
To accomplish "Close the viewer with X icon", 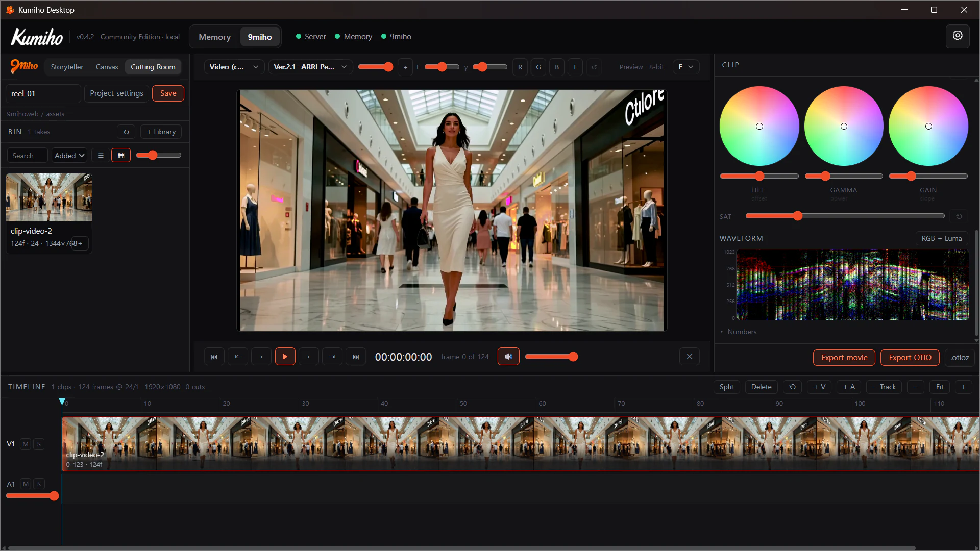I will click(x=690, y=357).
